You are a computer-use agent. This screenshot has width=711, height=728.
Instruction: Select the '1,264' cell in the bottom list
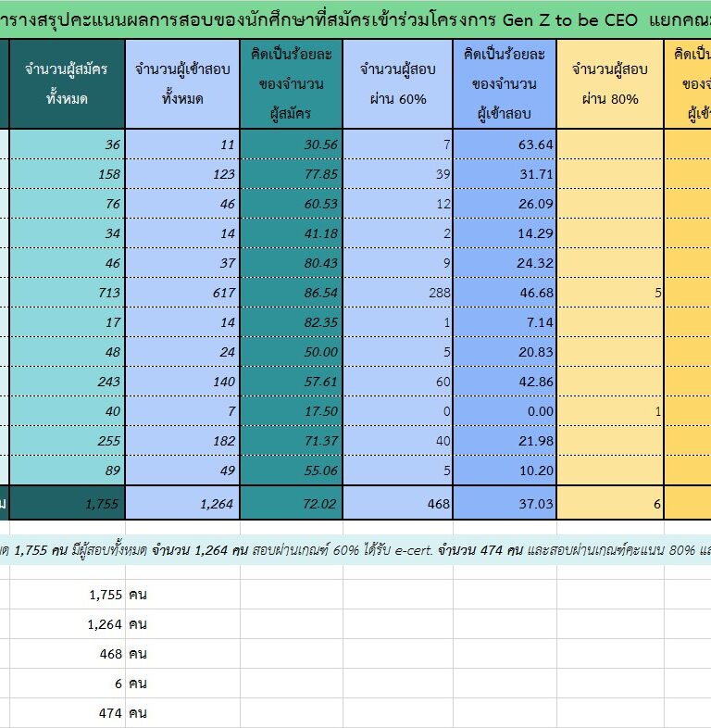[67, 624]
